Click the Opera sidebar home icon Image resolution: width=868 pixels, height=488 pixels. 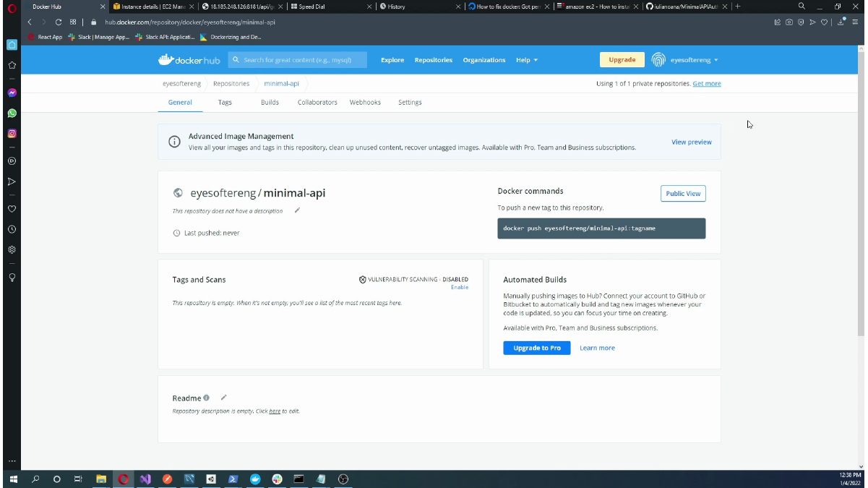pos(12,45)
